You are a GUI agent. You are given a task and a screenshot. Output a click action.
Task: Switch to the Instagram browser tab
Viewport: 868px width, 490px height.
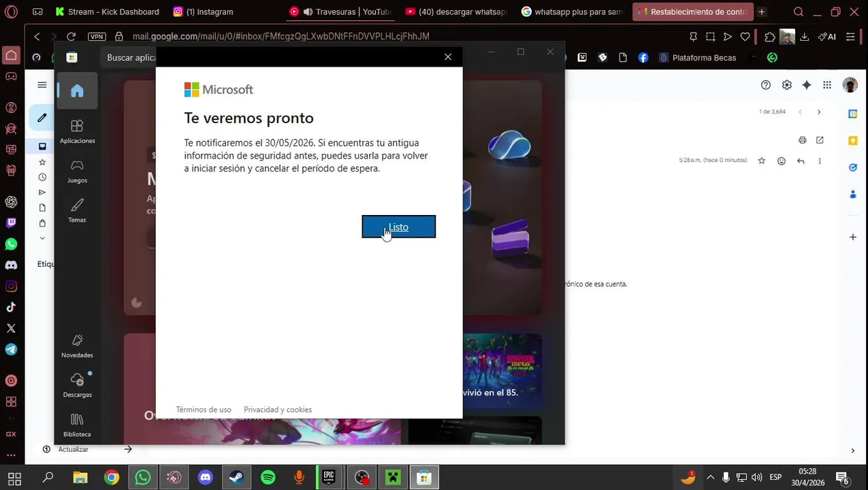[x=204, y=12]
